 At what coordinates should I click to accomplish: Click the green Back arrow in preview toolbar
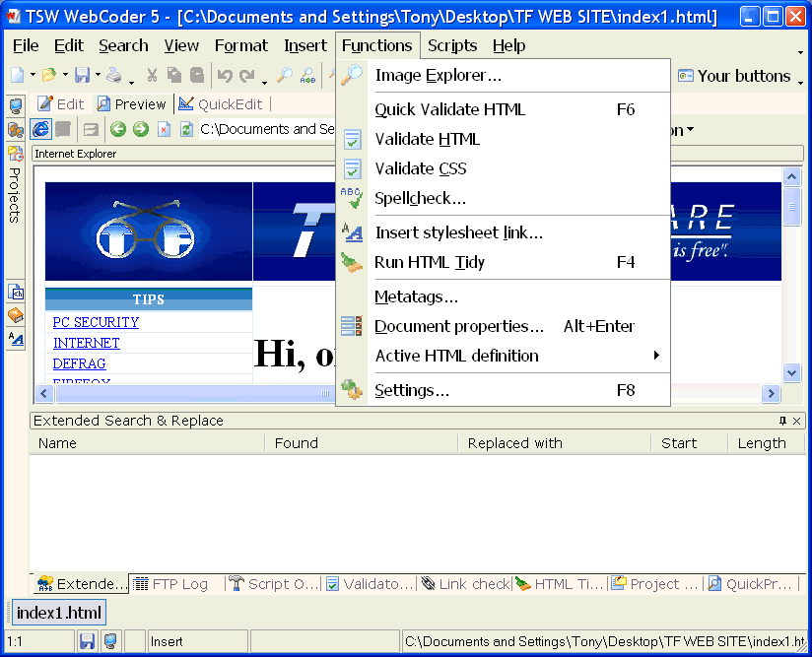(118, 129)
